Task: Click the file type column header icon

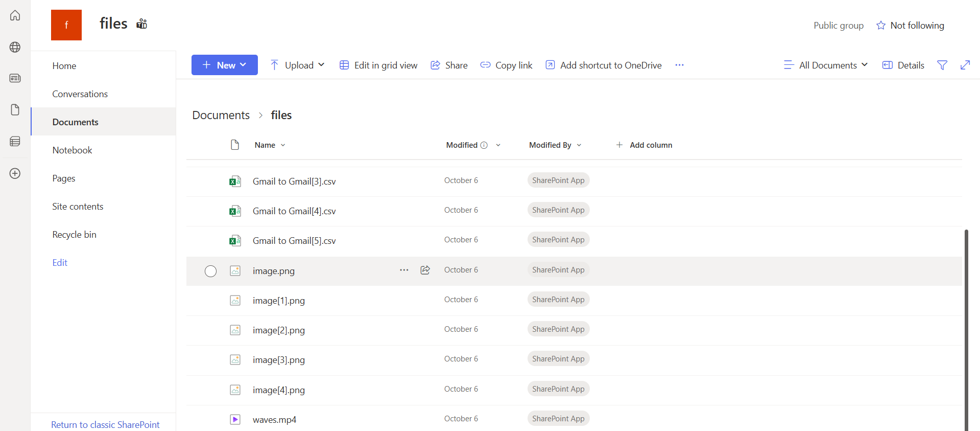Action: pos(235,145)
